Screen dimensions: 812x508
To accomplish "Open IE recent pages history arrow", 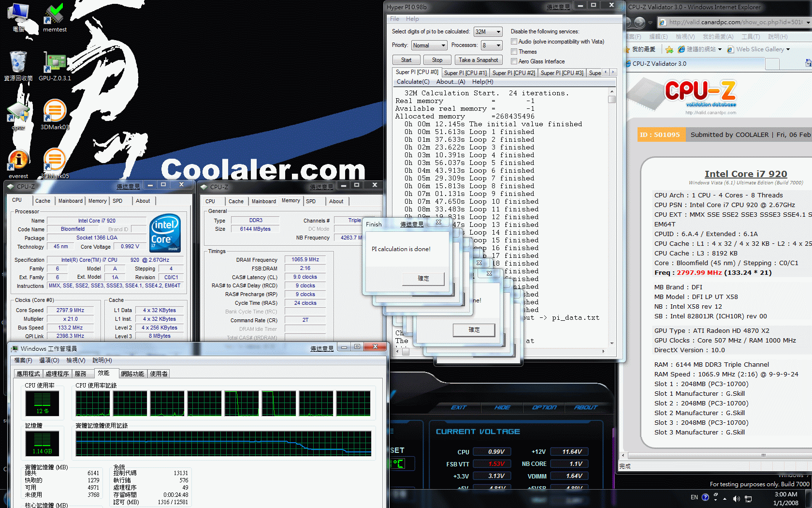I will click(x=651, y=22).
